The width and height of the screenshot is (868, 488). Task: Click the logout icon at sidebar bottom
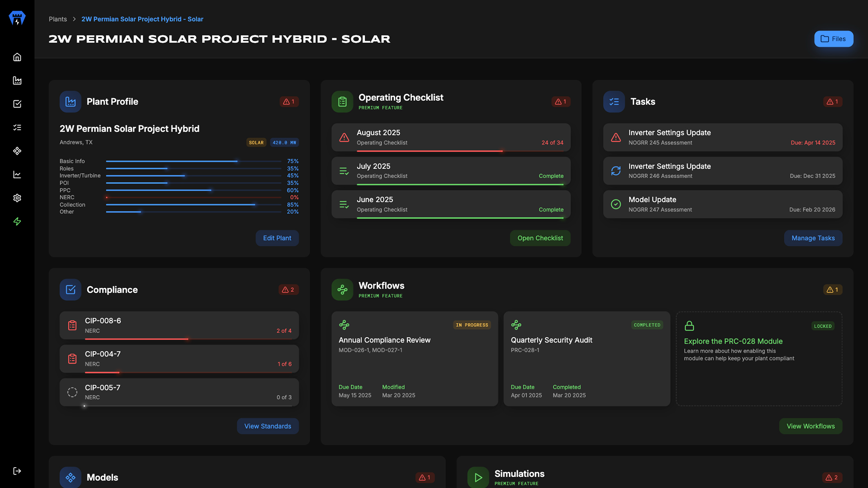pyautogui.click(x=17, y=471)
